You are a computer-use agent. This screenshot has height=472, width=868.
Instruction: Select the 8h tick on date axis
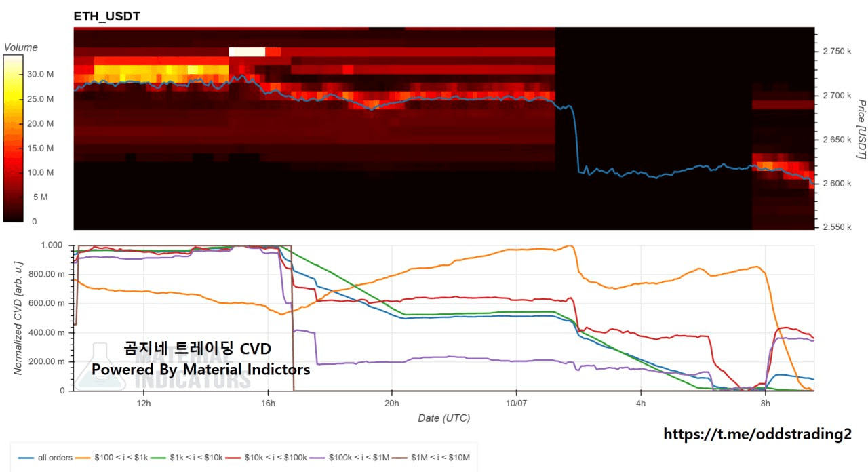(766, 403)
